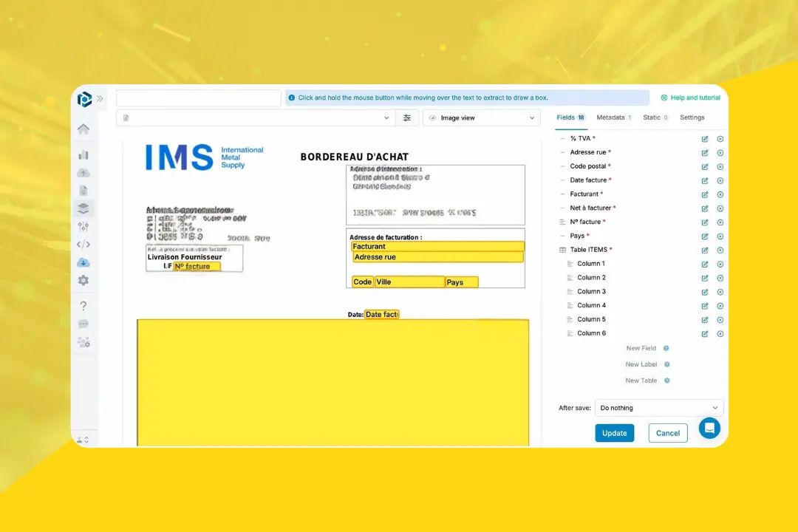
Task: Edit Column 6 of the table
Action: coord(705,334)
